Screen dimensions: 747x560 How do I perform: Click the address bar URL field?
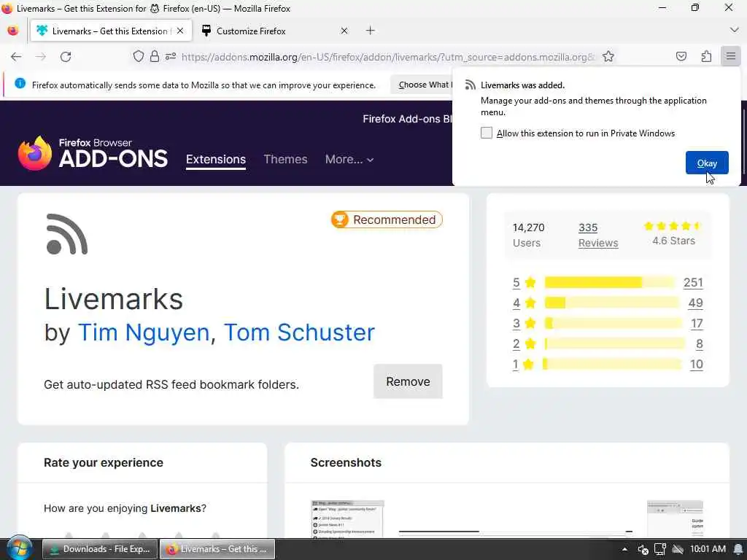pos(388,57)
